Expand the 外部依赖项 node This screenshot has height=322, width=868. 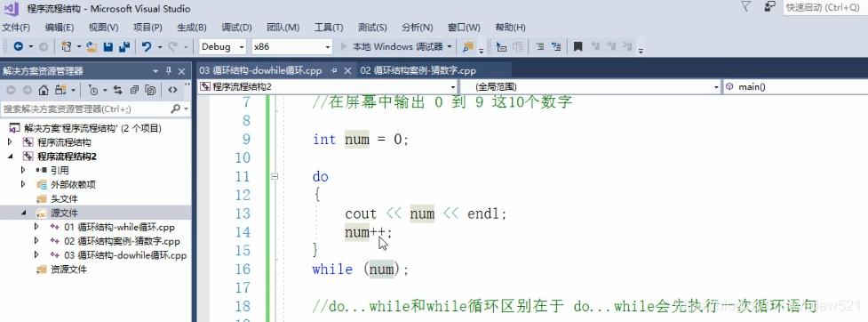(x=23, y=184)
